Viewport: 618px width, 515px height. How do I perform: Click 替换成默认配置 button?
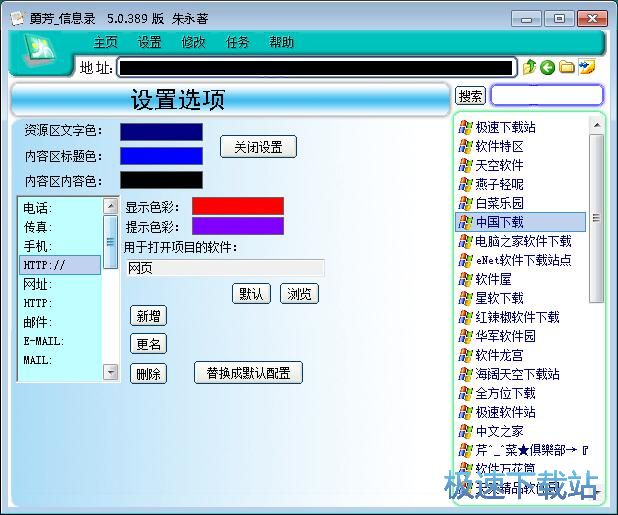[x=248, y=373]
